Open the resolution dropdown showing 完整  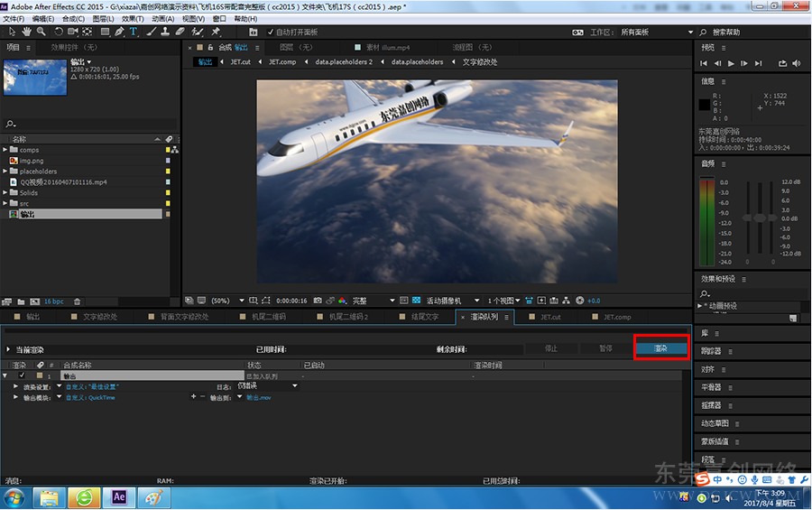pos(374,301)
